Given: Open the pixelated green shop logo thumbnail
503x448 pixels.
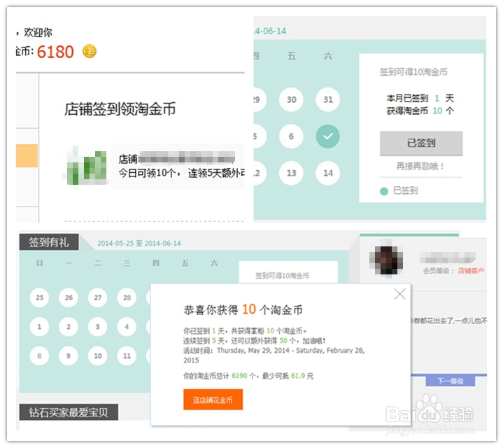Looking at the screenshot, I should pyautogui.click(x=87, y=166).
